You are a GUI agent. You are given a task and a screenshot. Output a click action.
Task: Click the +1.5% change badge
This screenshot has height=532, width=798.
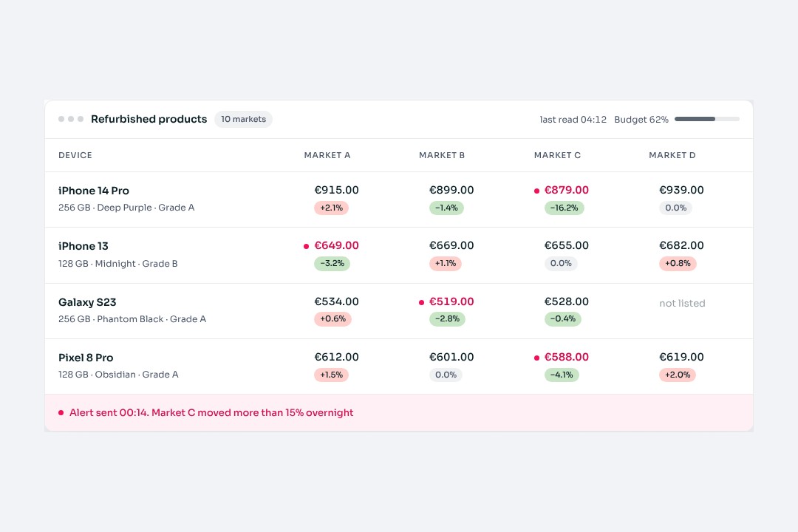tap(331, 375)
